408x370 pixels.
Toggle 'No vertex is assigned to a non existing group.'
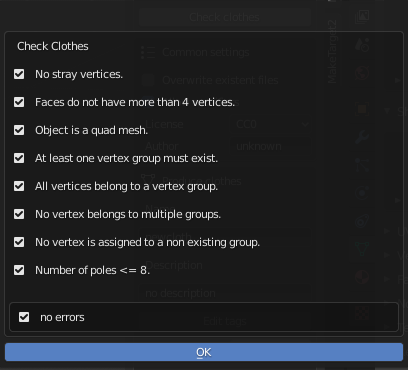(19, 242)
